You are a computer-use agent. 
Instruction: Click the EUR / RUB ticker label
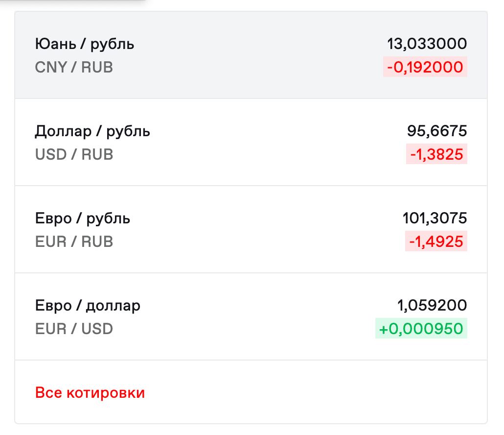point(74,242)
